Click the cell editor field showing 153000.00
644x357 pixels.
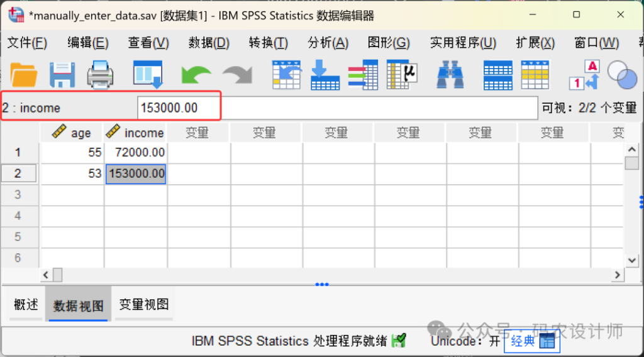pos(337,108)
